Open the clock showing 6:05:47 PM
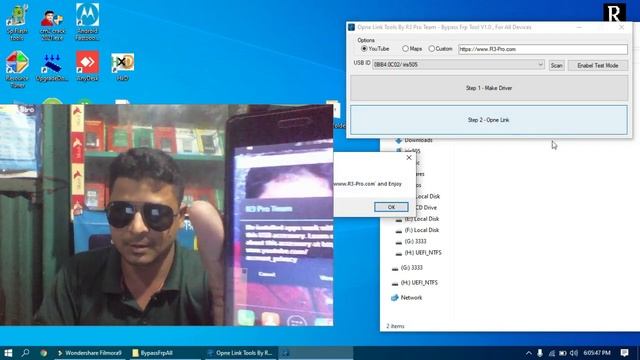 click(x=597, y=353)
